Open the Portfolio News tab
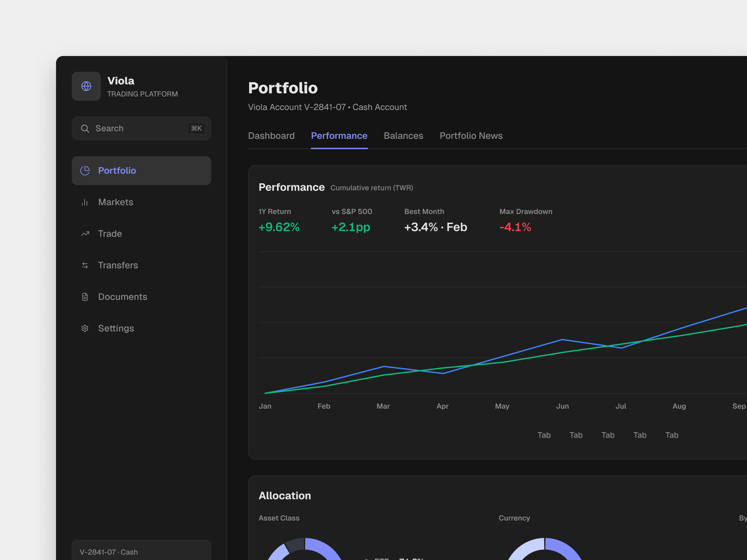 click(471, 136)
